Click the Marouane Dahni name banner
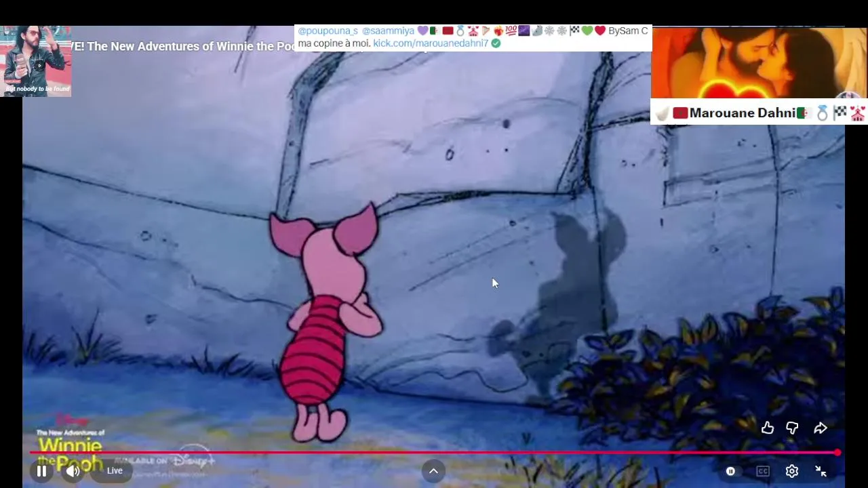Viewport: 868px width, 488px height. [x=759, y=113]
